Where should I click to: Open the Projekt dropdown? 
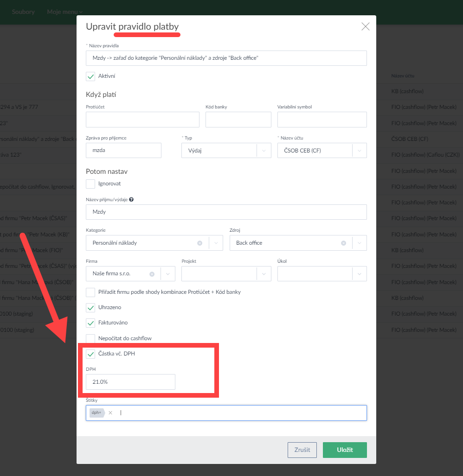264,274
